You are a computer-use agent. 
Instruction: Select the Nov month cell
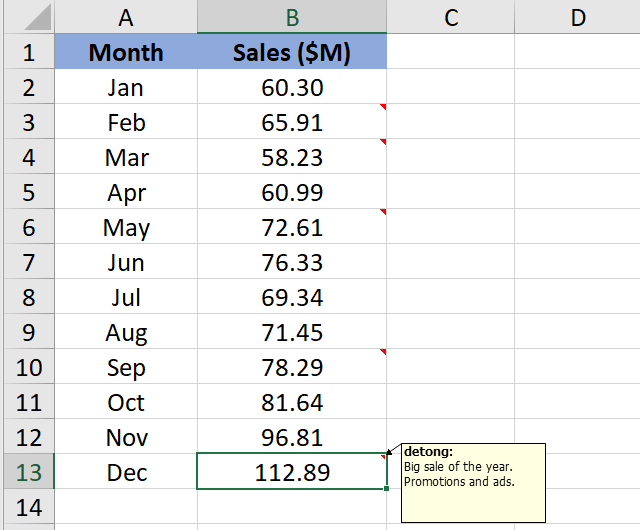[x=126, y=437]
